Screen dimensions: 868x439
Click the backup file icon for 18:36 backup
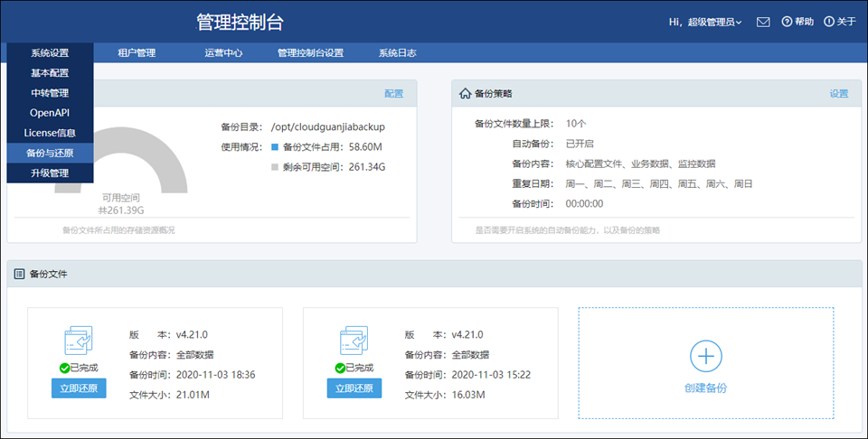(79, 341)
